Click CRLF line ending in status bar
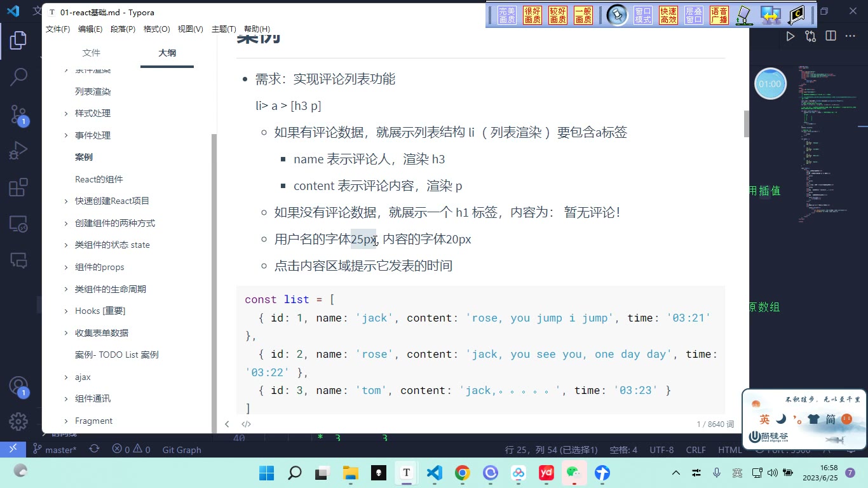 [696, 450]
